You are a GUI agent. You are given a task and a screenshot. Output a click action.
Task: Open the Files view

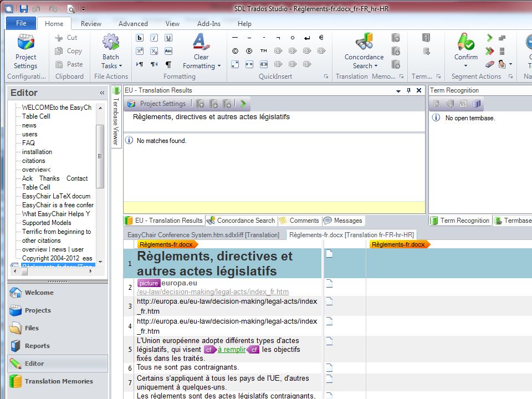click(x=58, y=328)
